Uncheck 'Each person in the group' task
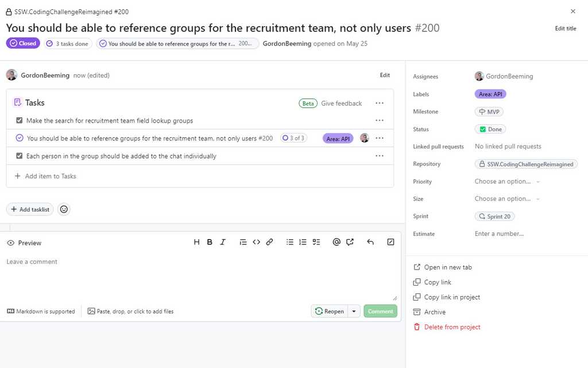This screenshot has height=368, width=588. click(x=19, y=156)
